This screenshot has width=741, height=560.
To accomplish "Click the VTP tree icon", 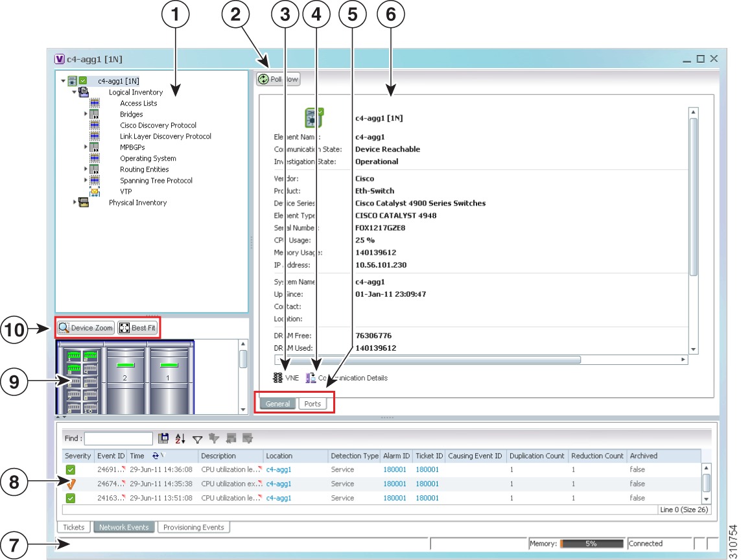I will (x=95, y=191).
